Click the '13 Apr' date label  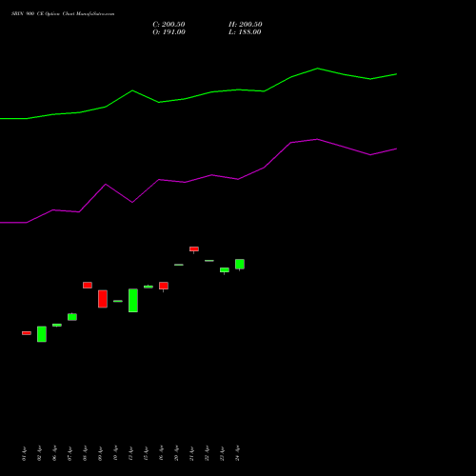point(130,453)
